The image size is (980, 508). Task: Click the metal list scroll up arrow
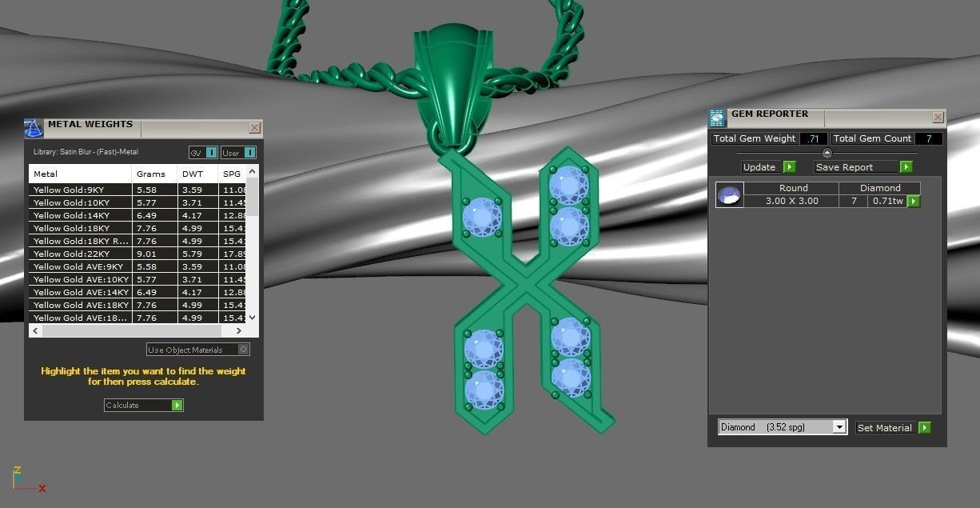(x=253, y=171)
